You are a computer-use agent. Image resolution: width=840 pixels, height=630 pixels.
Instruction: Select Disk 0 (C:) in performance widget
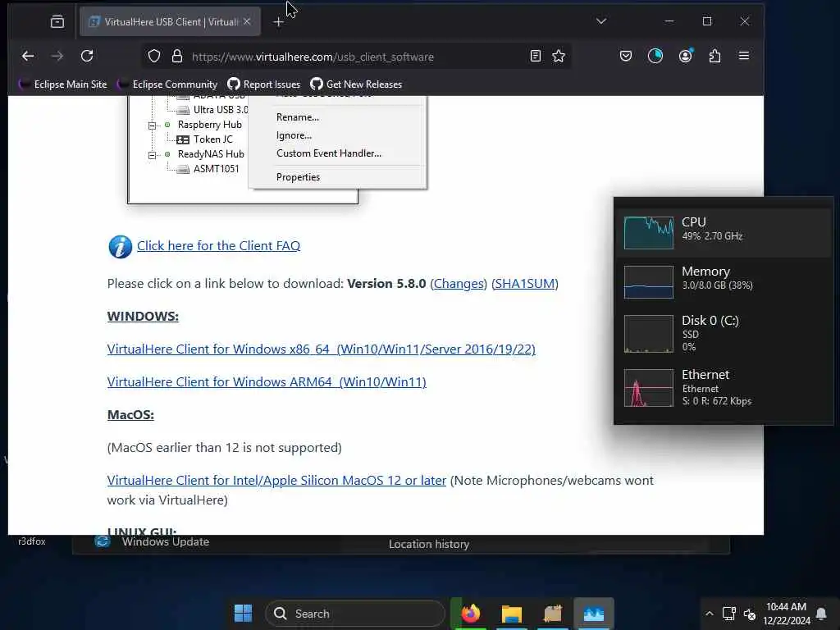(x=724, y=333)
